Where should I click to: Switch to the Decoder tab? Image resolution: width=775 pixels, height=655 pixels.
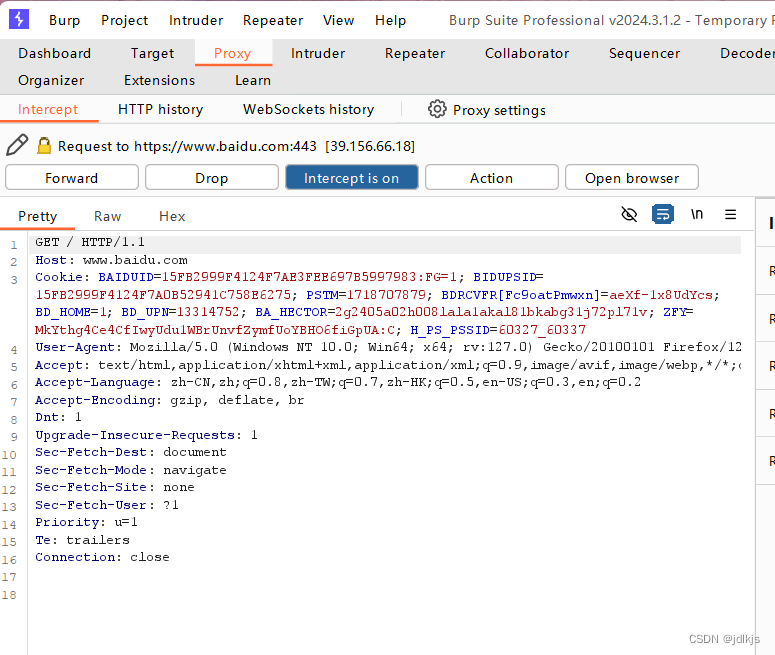click(747, 53)
